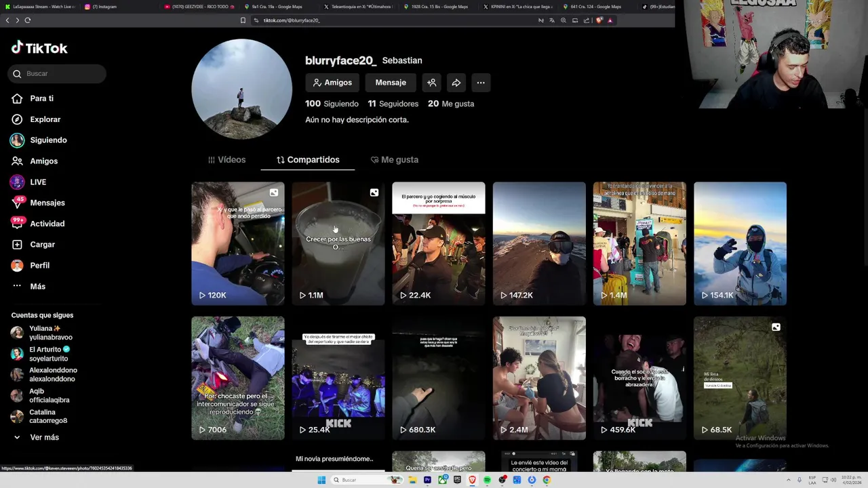Open the Más sidebar menu
The image size is (868, 488).
click(x=28, y=286)
